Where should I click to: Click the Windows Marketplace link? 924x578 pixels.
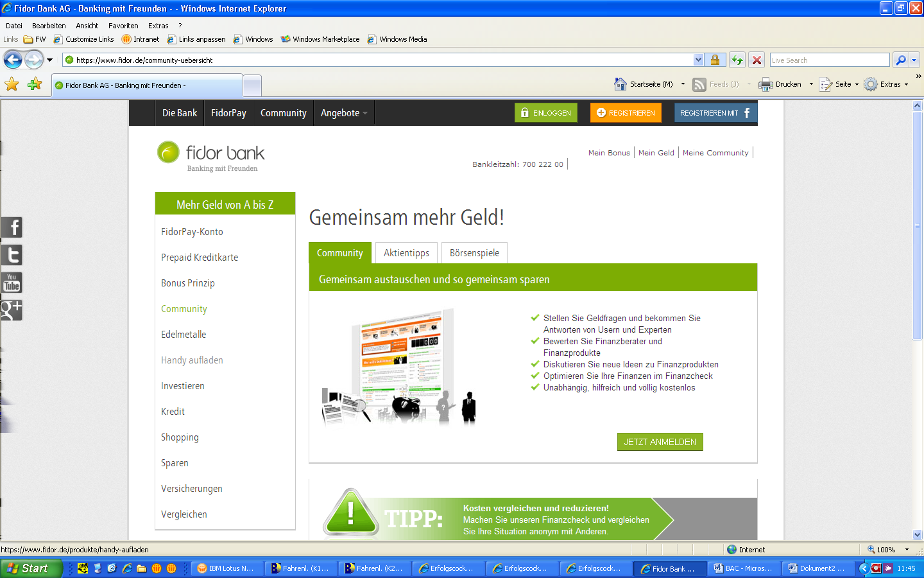point(320,39)
